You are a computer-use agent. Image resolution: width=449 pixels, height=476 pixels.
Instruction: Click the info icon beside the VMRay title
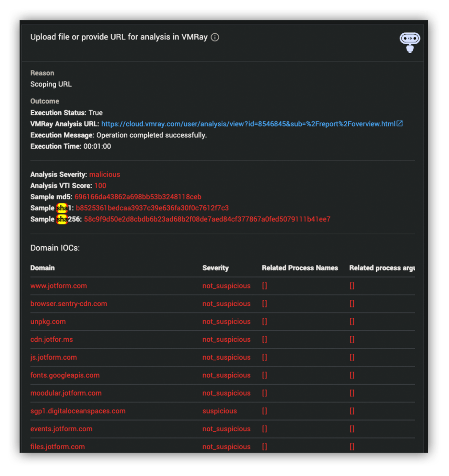(215, 37)
